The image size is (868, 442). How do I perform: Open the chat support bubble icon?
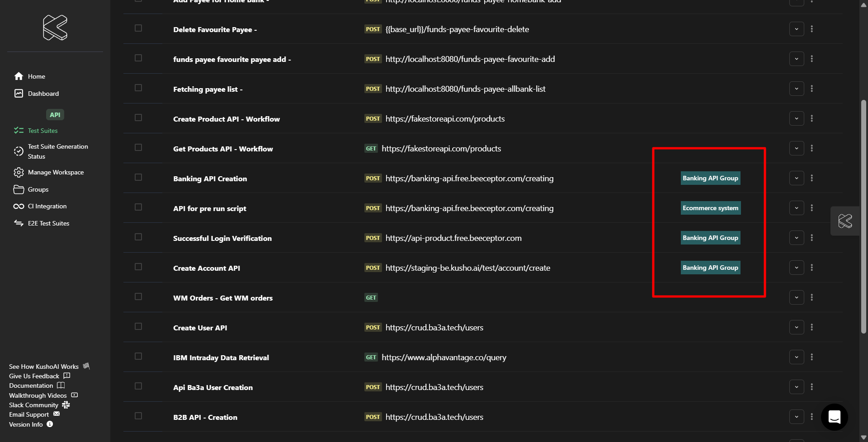pos(834,417)
